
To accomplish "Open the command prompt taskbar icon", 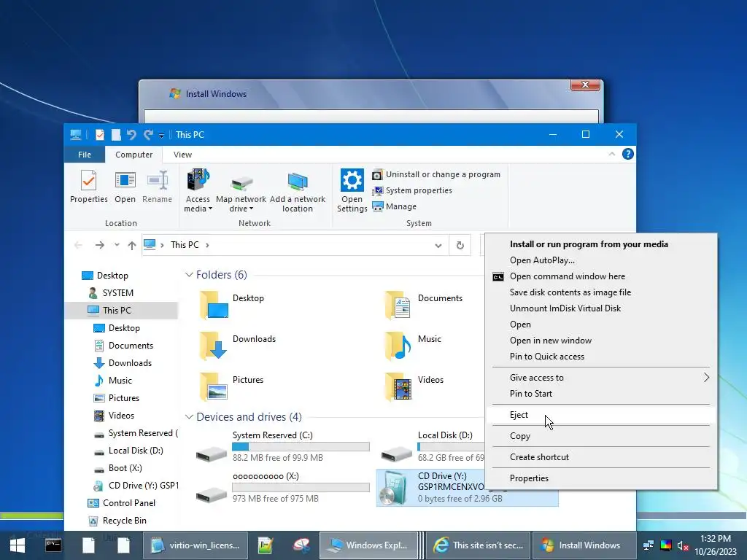I will pos(53,545).
